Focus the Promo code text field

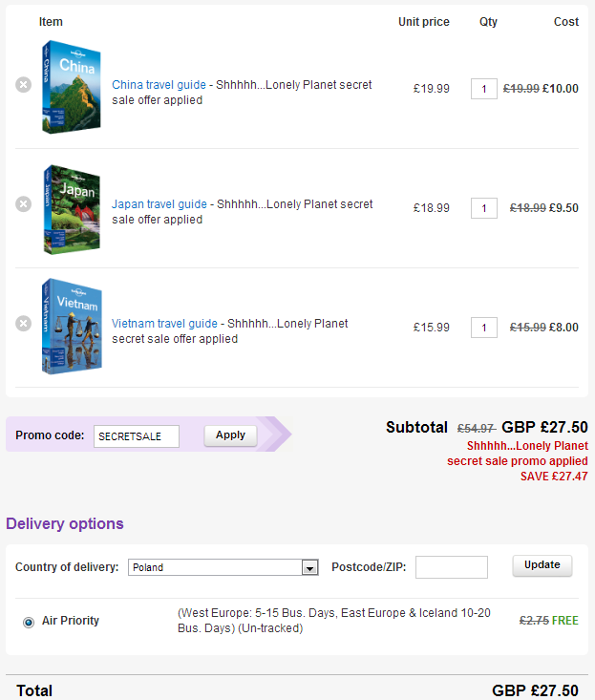[137, 436]
